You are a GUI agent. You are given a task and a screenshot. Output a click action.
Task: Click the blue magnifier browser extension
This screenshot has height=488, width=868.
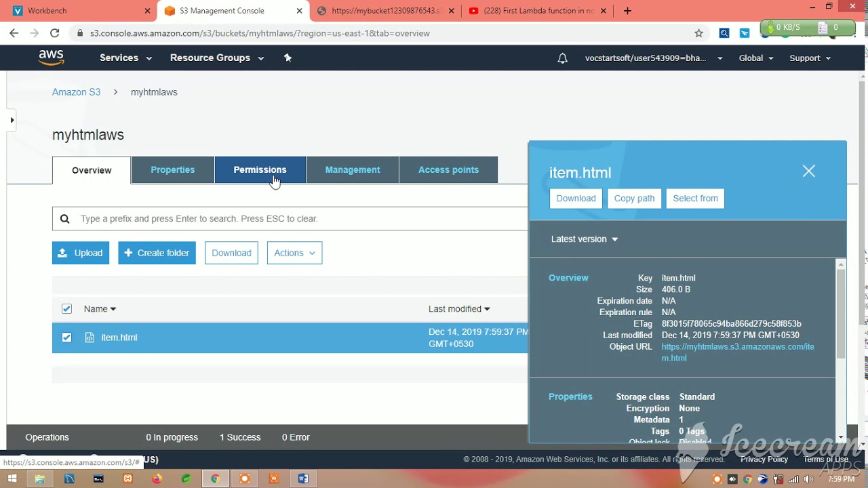(x=724, y=33)
